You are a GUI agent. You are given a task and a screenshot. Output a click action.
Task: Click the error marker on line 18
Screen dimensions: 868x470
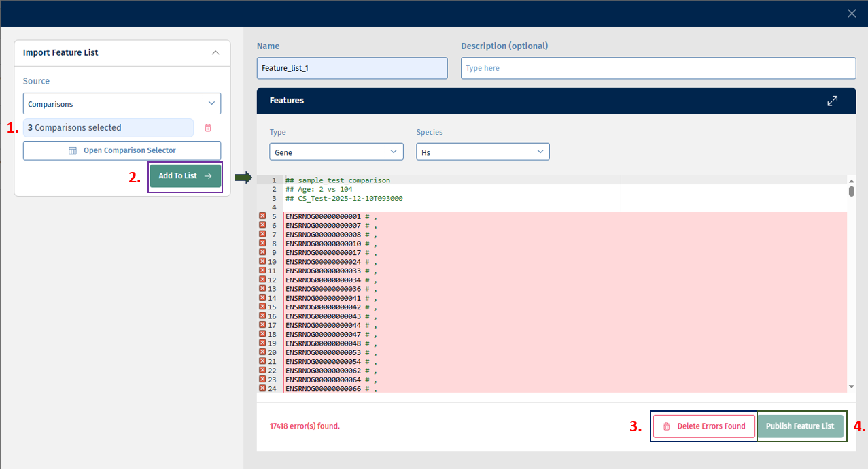(262, 334)
